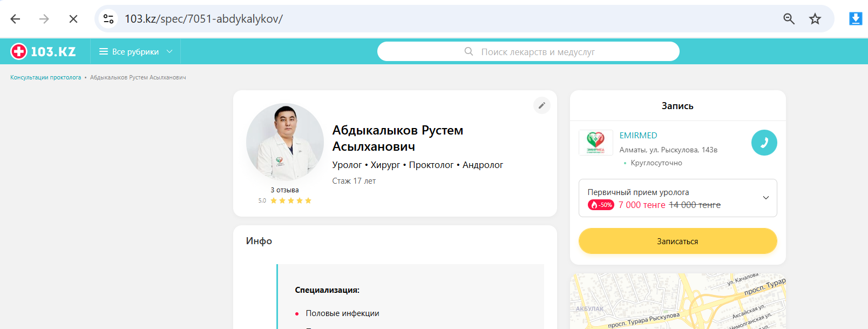Expand 'Первичный прием уролога' service dropdown
The image size is (868, 329).
[677, 198]
